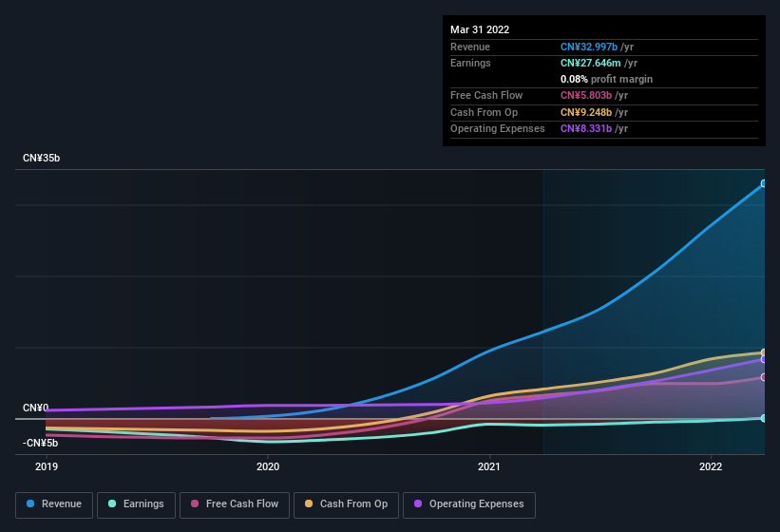Toggle the Revenue series in the legend
The width and height of the screenshot is (780, 532).
54,504
